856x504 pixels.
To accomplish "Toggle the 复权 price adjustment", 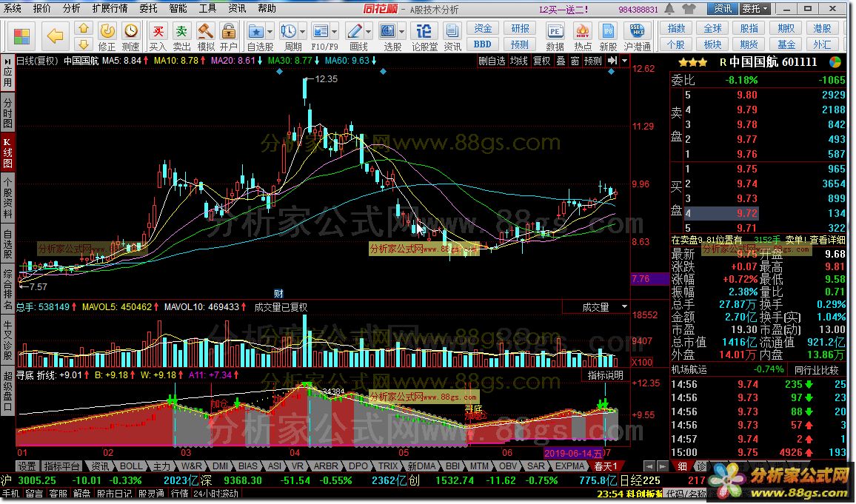I will pos(541,61).
